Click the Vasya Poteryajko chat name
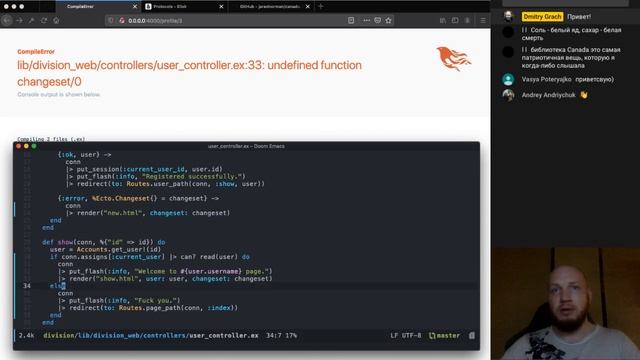 (547, 79)
